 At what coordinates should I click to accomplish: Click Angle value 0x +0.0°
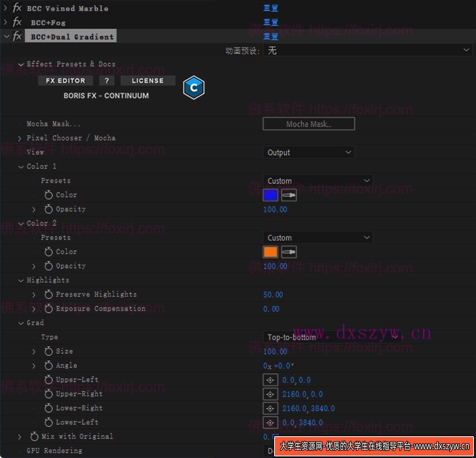click(278, 366)
